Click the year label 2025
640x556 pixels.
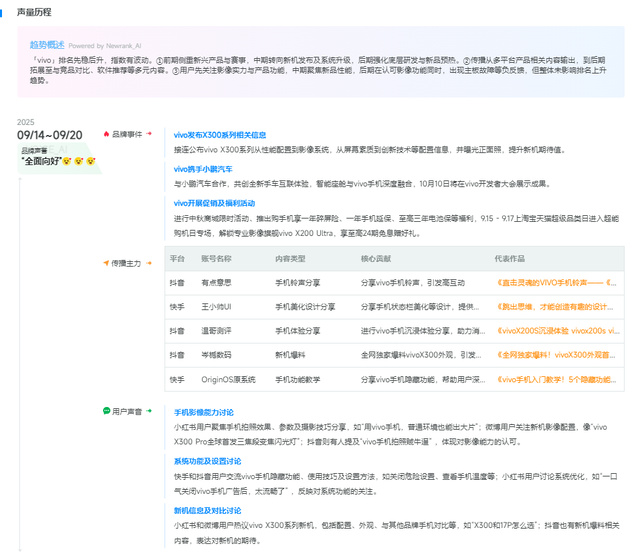tap(25, 122)
